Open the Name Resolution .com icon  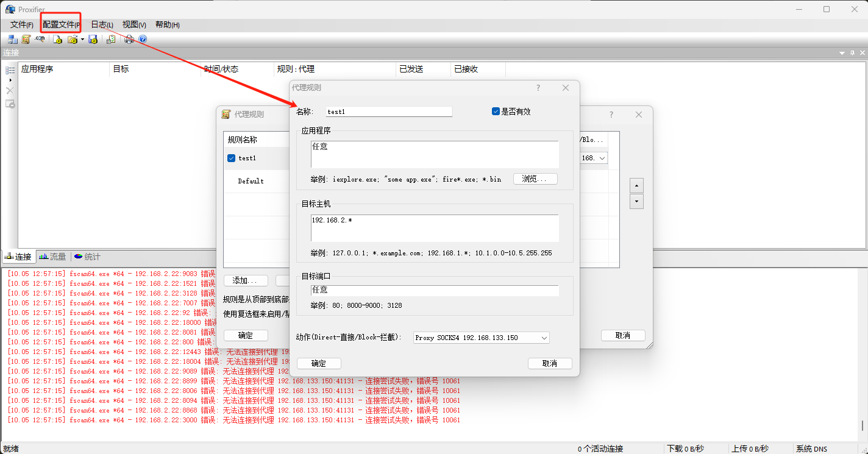pyautogui.click(x=40, y=39)
